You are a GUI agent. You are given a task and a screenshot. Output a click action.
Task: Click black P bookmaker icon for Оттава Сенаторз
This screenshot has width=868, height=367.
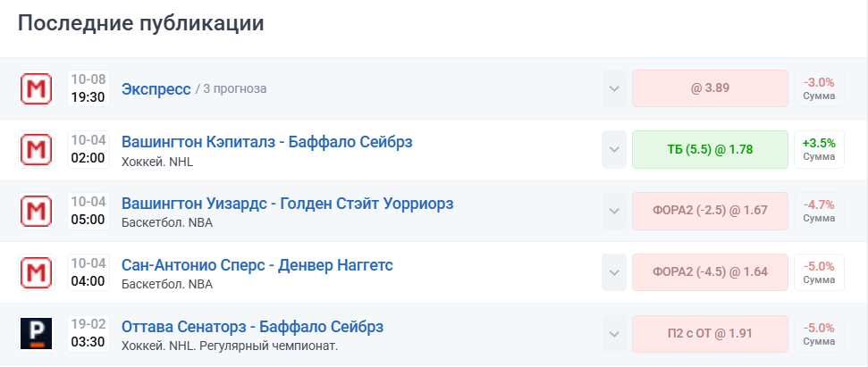click(36, 334)
